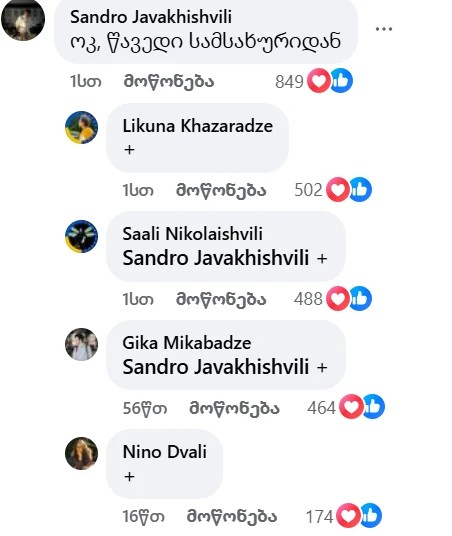452x536 pixels.
Task: Open the three-dots options menu on Sandro's comment
Action: 384,29
